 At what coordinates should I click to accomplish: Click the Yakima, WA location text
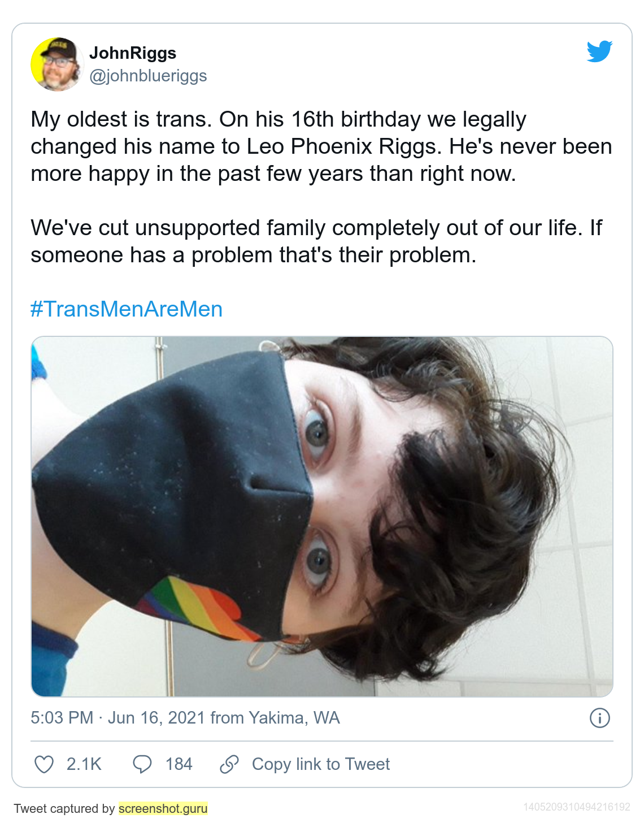294,718
